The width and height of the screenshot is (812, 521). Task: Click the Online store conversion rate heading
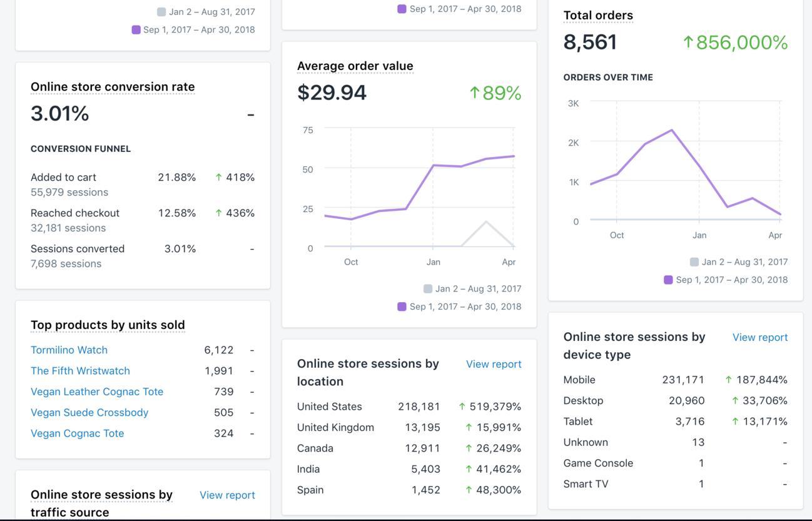click(113, 87)
